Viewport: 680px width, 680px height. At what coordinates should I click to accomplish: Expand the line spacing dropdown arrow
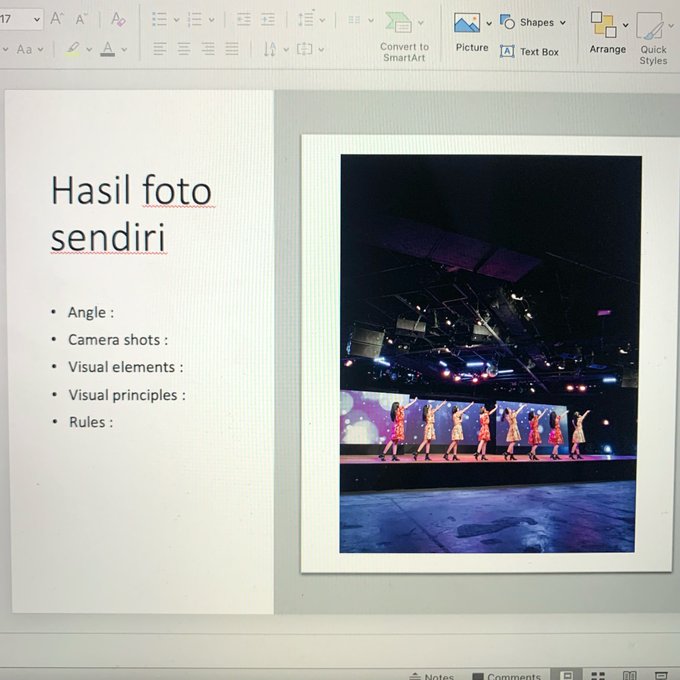(x=322, y=20)
